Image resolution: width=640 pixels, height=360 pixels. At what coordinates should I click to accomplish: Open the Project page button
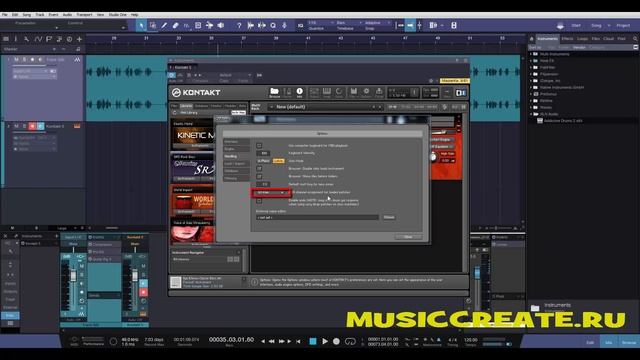coord(623,25)
